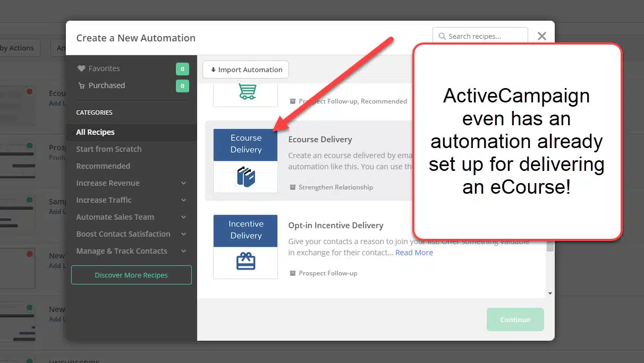
Task: Select the All Recipes category
Action: (131, 132)
